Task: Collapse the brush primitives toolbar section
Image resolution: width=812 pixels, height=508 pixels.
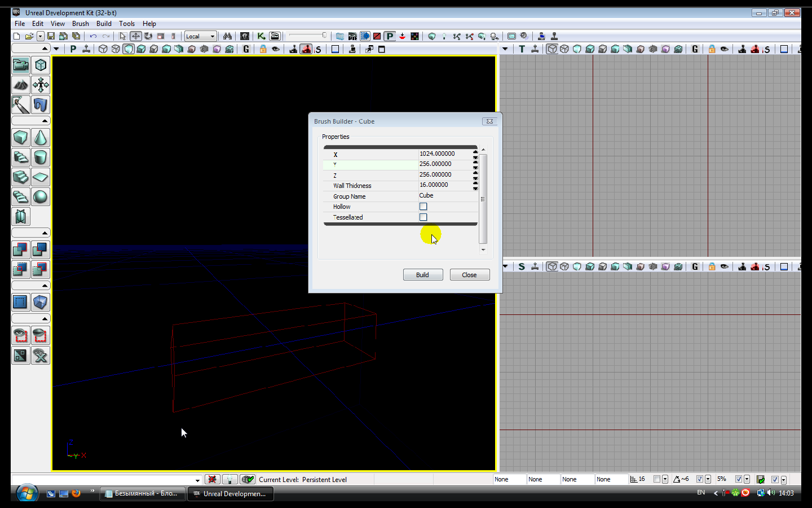Action: [x=45, y=121]
